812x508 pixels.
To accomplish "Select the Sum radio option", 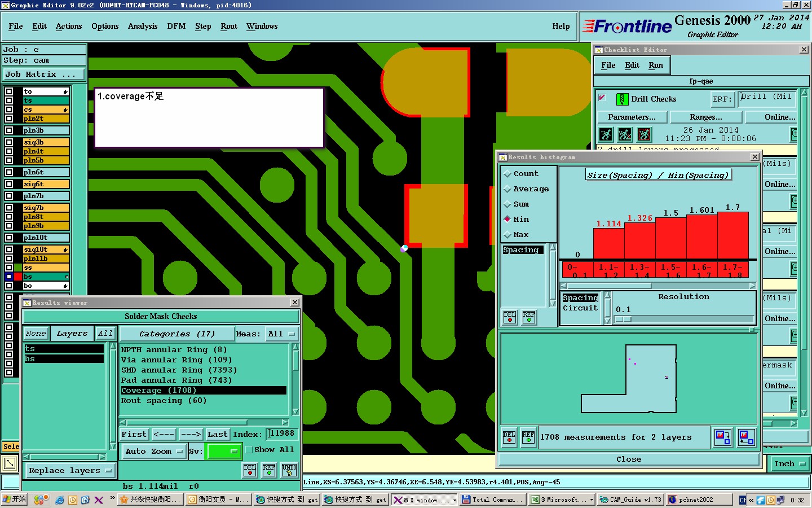I will click(507, 204).
